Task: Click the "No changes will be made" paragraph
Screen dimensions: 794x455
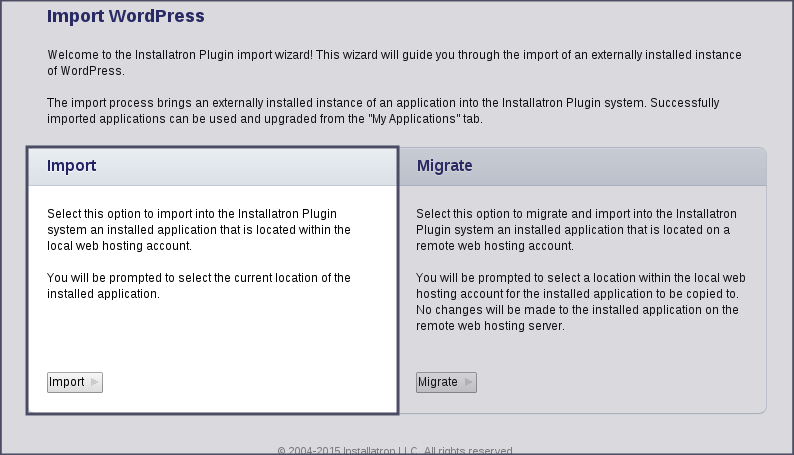Action: click(x=577, y=318)
